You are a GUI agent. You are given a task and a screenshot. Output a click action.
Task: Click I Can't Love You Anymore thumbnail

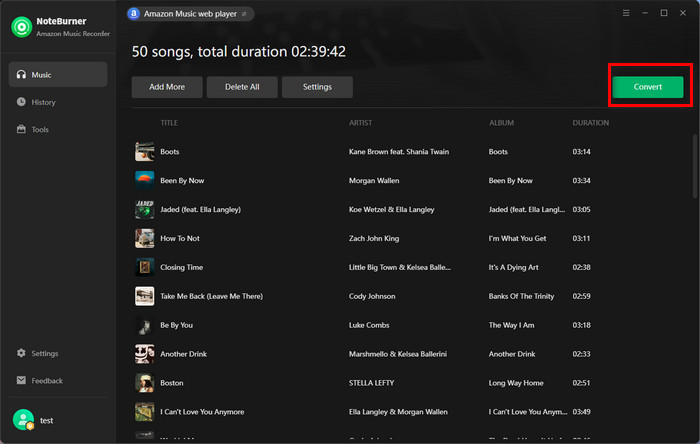[145, 411]
